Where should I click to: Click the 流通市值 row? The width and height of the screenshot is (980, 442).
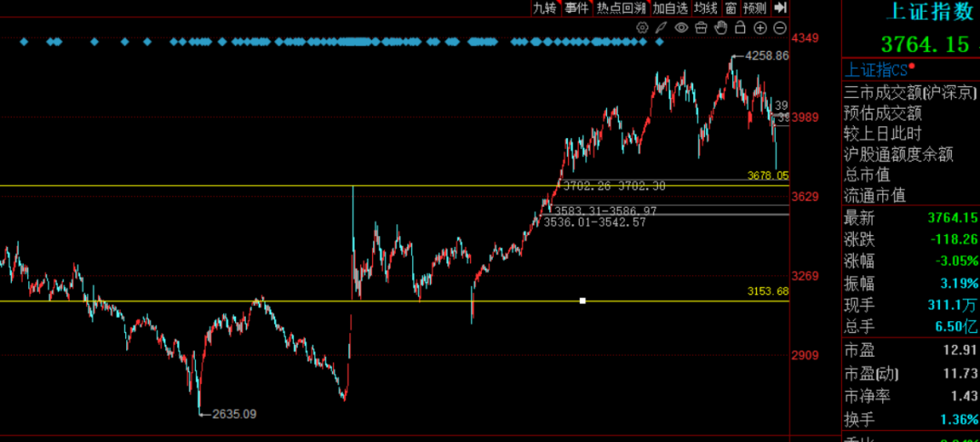(x=911, y=196)
